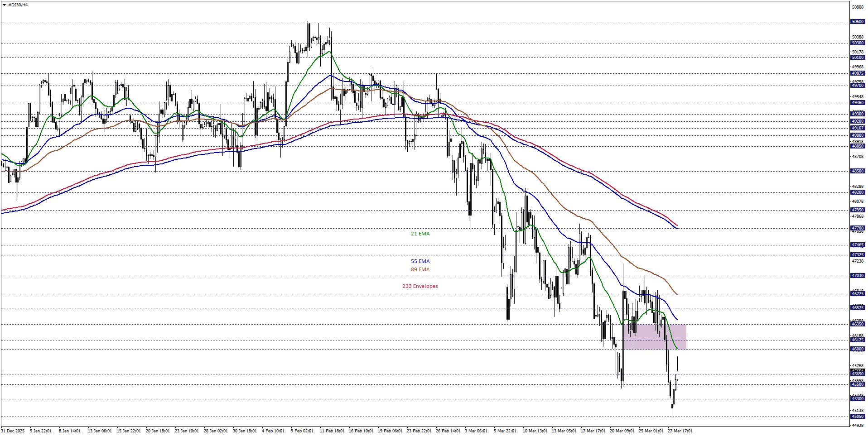Viewport: 868px width, 436px height.
Task: Click the 49700 price level label
Action: point(858,86)
